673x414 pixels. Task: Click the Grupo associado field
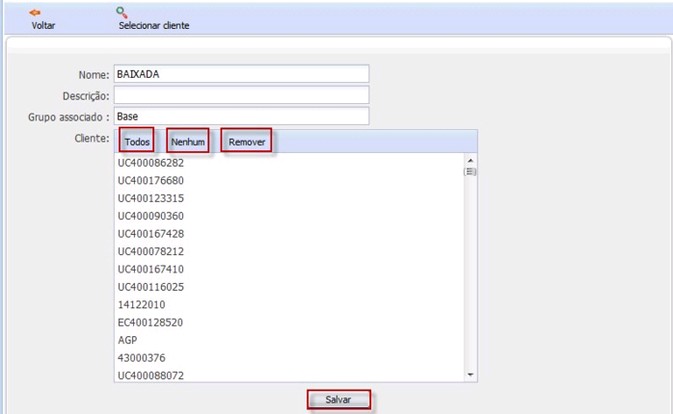click(241, 116)
